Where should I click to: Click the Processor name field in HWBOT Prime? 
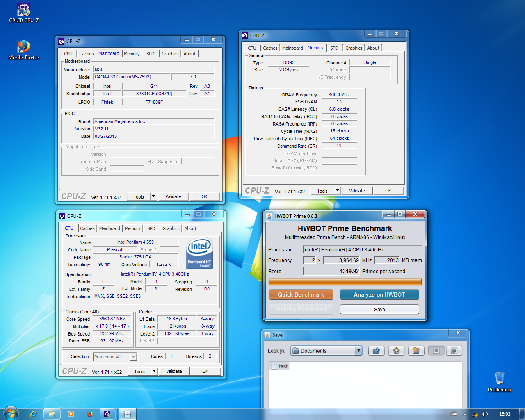362,249
